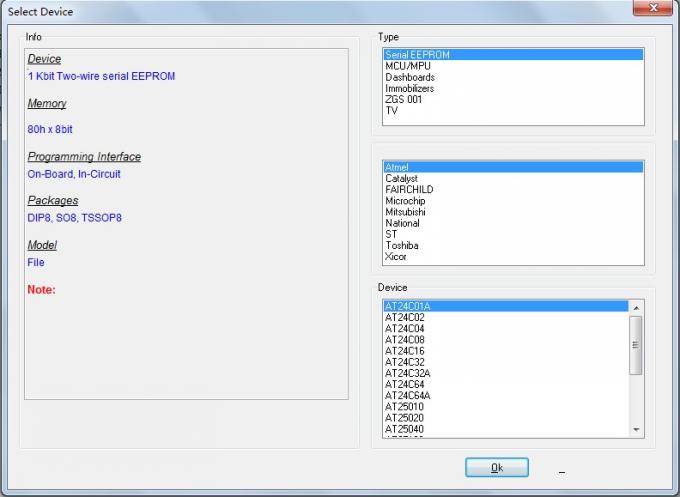Viewport: 680px width, 497px height.
Task: Select MCU/MPU device type
Action: tap(513, 66)
